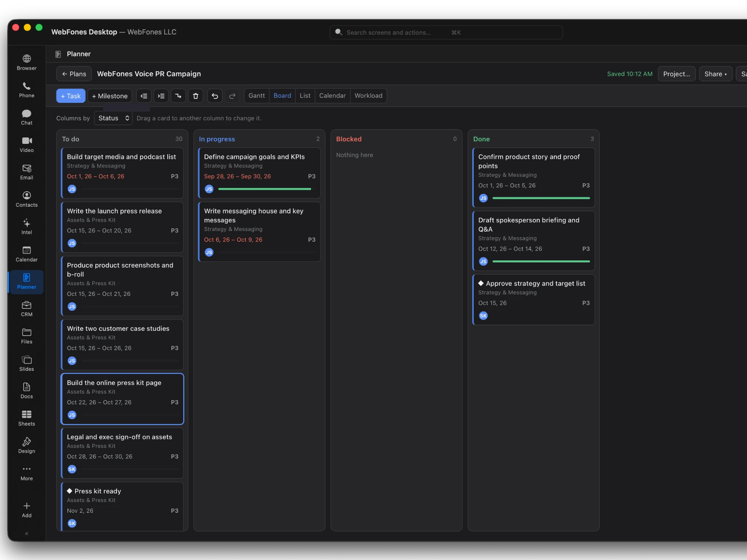Viewport: 747px width, 560px height.
Task: Open the More sidebar menu
Action: click(x=27, y=473)
